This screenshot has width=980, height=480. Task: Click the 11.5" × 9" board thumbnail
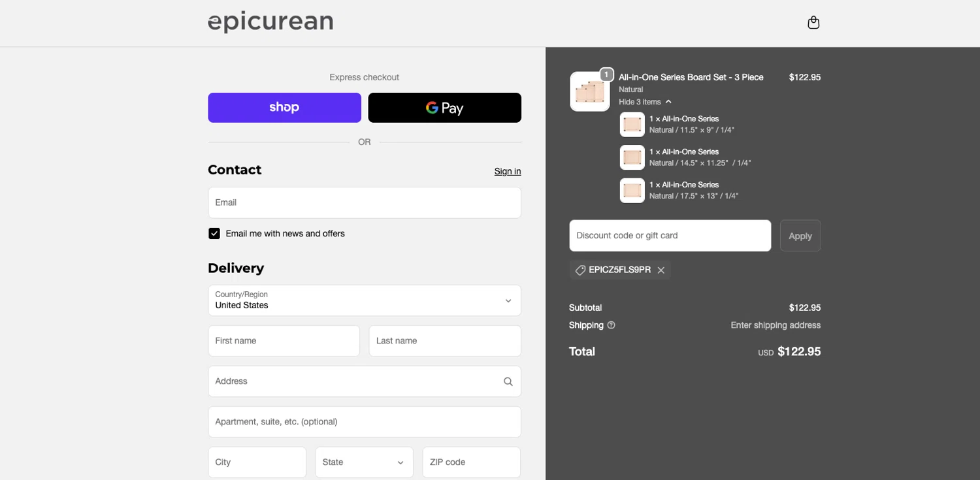tap(632, 124)
